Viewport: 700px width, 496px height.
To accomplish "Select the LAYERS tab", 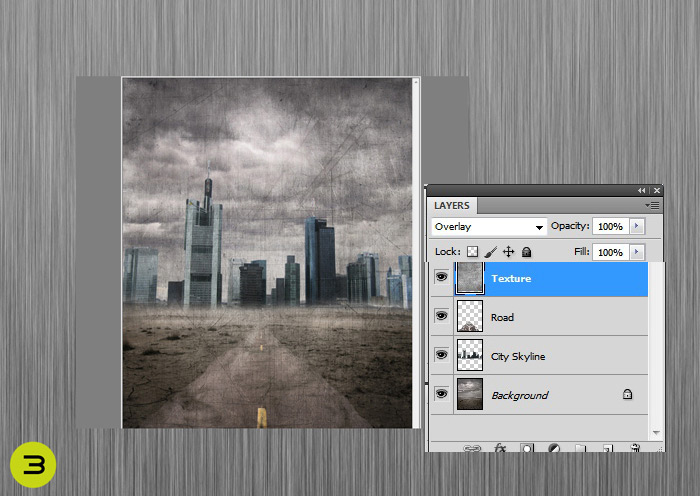I will pyautogui.click(x=452, y=205).
